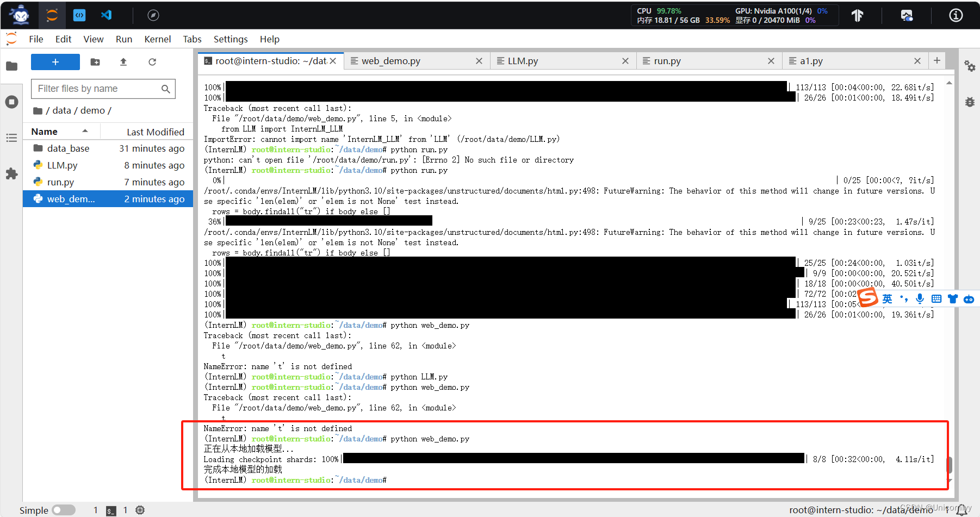Viewport: 980px width, 517px height.
Task: Open the Debugger bug icon on right sidebar
Action: point(970,102)
